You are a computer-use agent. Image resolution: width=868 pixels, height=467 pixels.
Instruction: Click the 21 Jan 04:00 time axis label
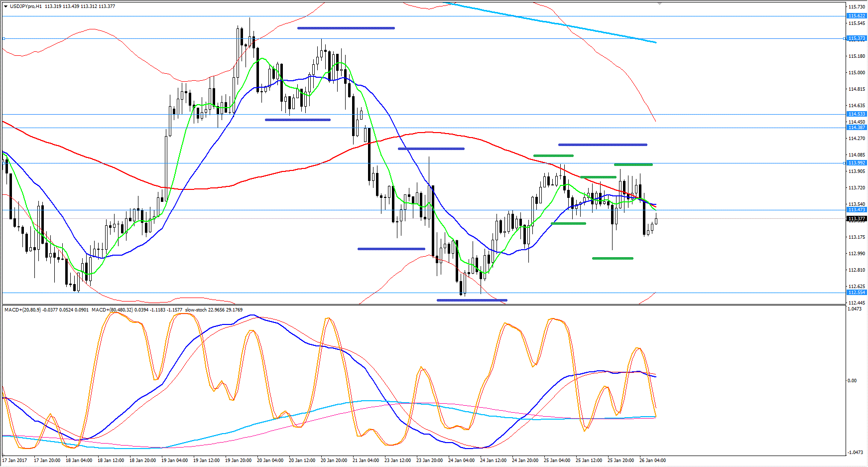coord(366,461)
